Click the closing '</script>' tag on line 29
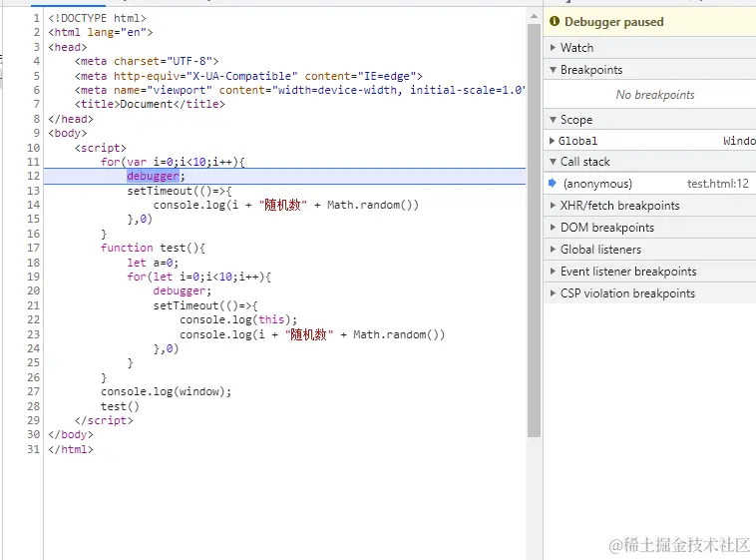 point(104,420)
